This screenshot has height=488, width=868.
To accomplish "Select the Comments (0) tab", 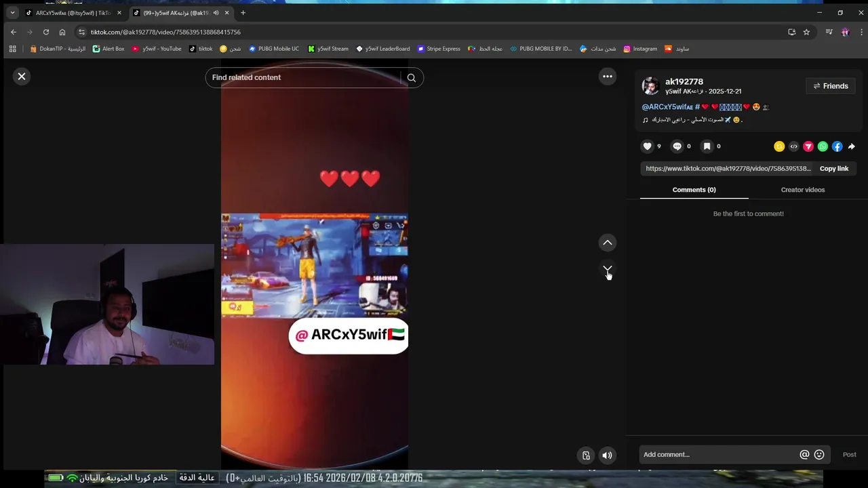I will point(694,190).
